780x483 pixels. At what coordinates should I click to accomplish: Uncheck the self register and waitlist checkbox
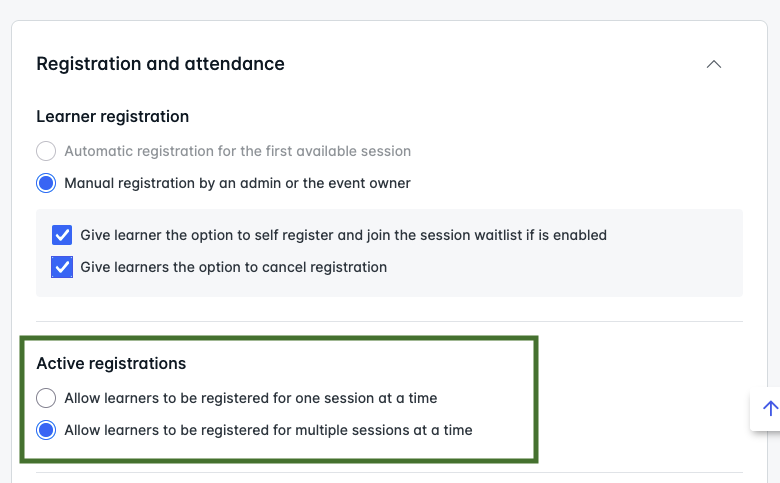pyautogui.click(x=62, y=236)
